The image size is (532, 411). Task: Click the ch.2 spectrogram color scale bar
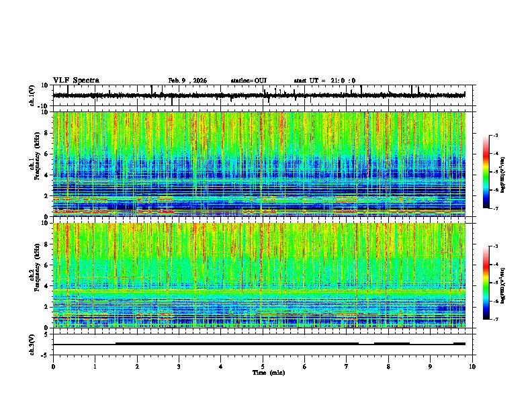tap(486, 282)
